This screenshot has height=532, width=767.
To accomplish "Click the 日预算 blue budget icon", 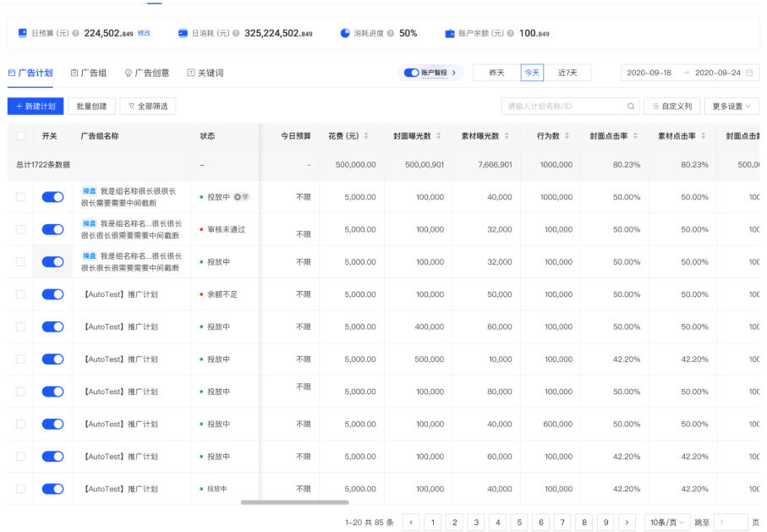I will point(23,33).
